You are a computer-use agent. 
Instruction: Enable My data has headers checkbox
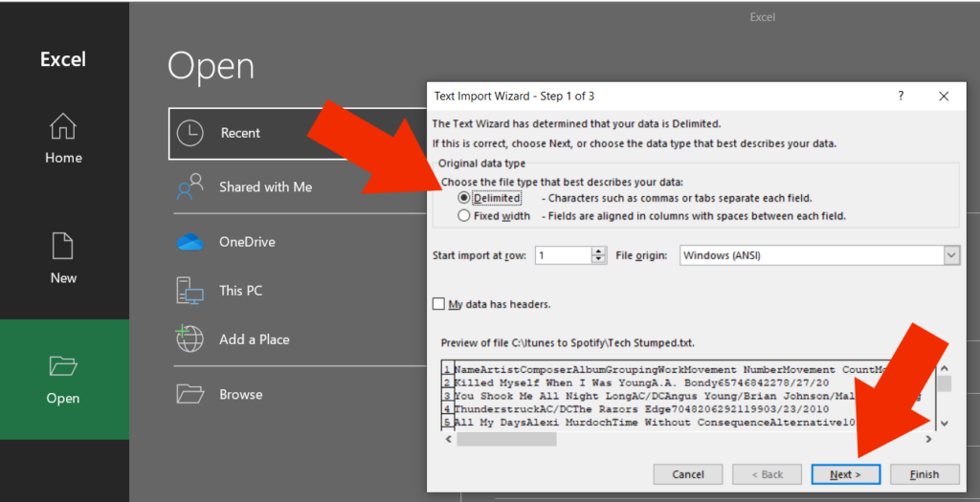pyautogui.click(x=438, y=304)
